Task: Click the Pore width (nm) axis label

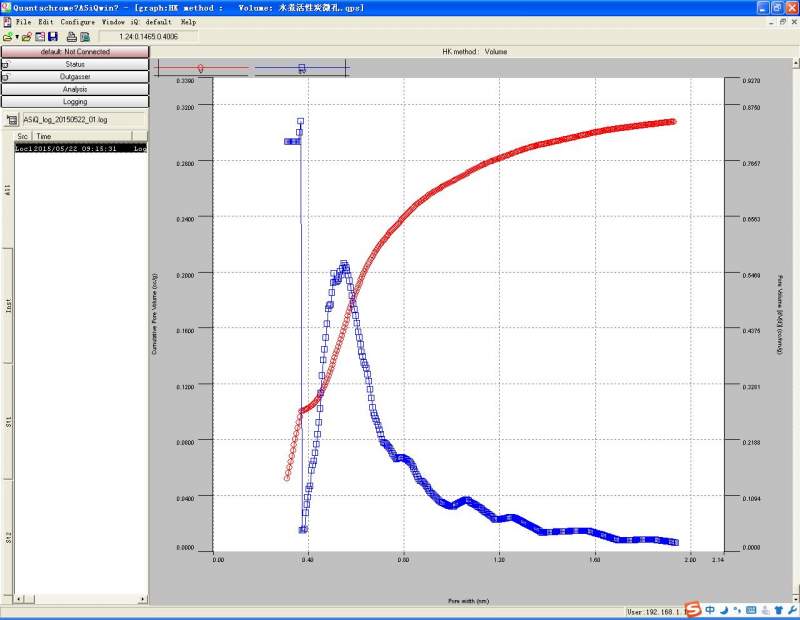Action: (468, 601)
